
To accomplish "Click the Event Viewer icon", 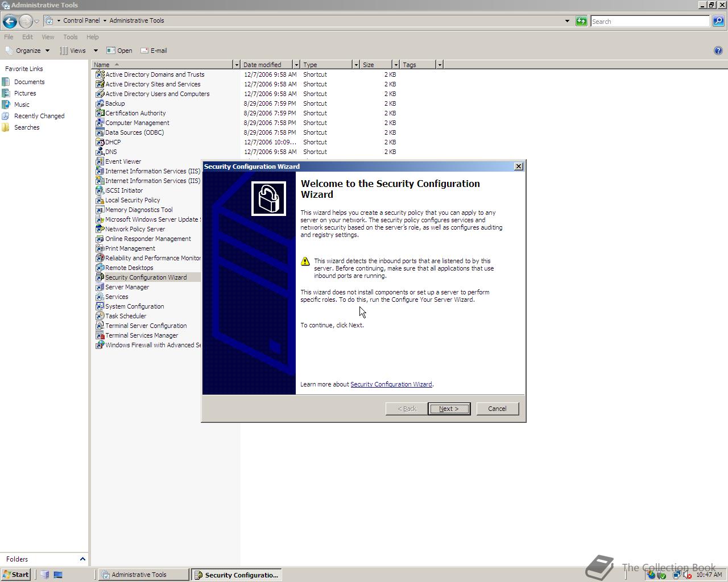I will coord(100,161).
